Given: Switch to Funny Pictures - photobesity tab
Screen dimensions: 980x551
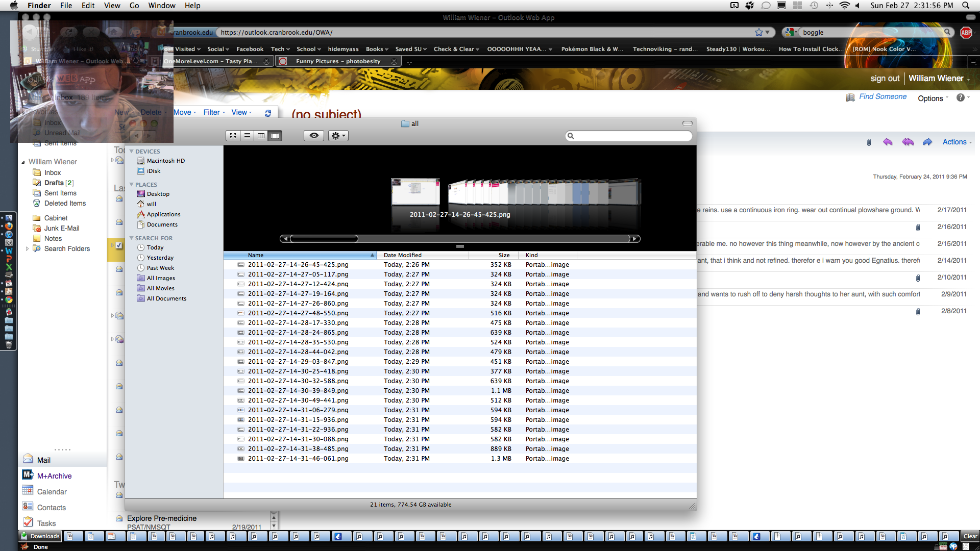Looking at the screenshot, I should coord(338,61).
